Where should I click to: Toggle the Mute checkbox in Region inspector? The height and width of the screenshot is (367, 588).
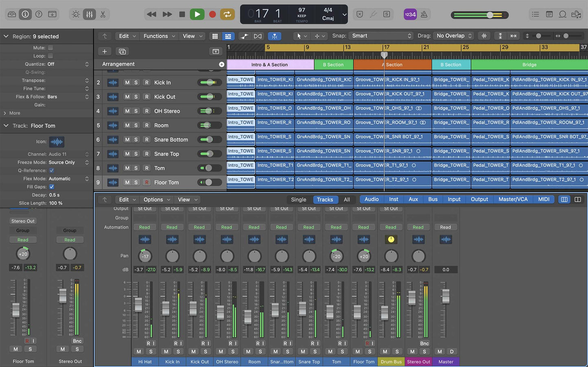click(50, 48)
